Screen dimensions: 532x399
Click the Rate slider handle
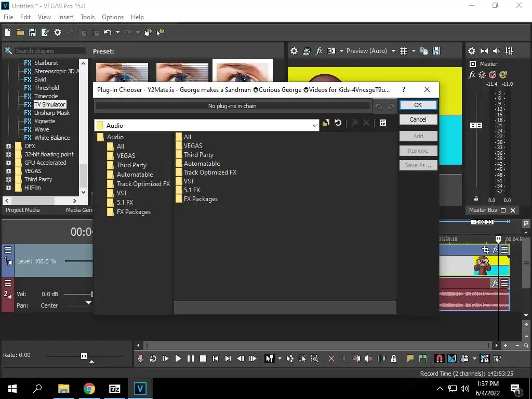pyautogui.click(x=84, y=356)
